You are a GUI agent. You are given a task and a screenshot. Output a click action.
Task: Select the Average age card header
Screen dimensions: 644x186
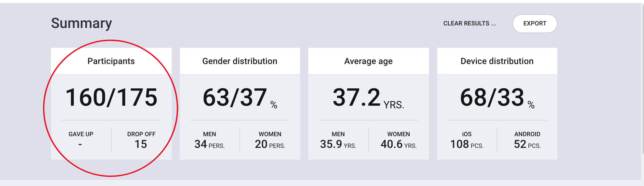tap(368, 61)
